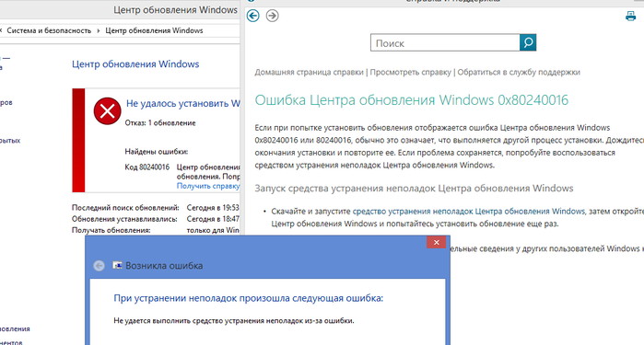Click Последний поиск обновлений label
This screenshot has height=345, width=644.
[x=125, y=208]
